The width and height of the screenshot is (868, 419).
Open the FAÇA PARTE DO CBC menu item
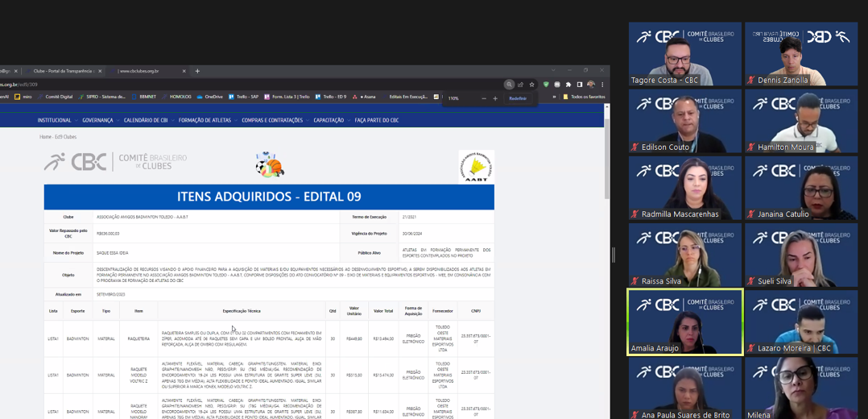click(377, 120)
